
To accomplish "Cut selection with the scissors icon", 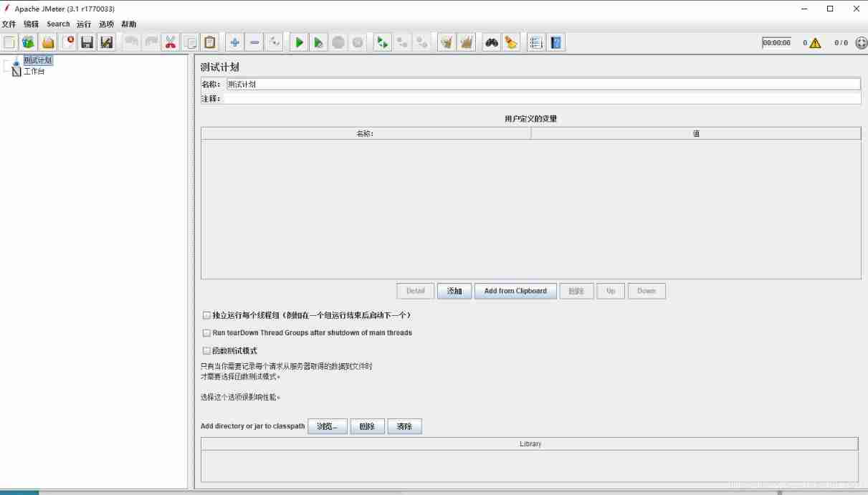I will 171,42.
